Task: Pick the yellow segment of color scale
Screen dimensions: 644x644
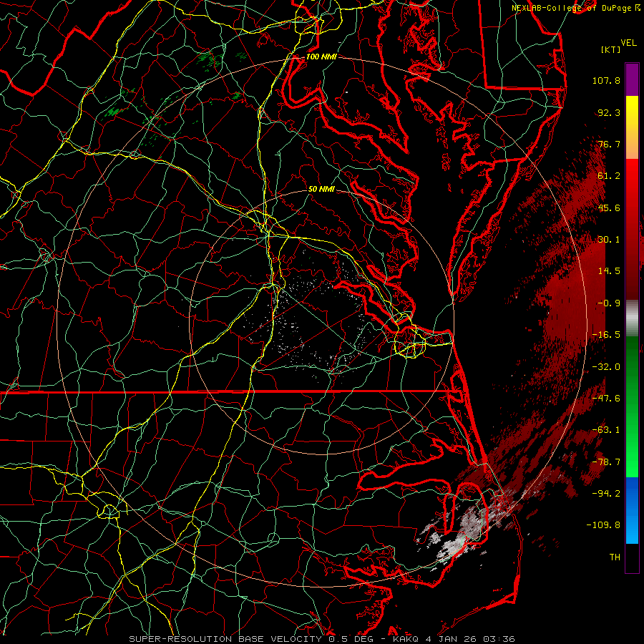Action: coord(632,127)
